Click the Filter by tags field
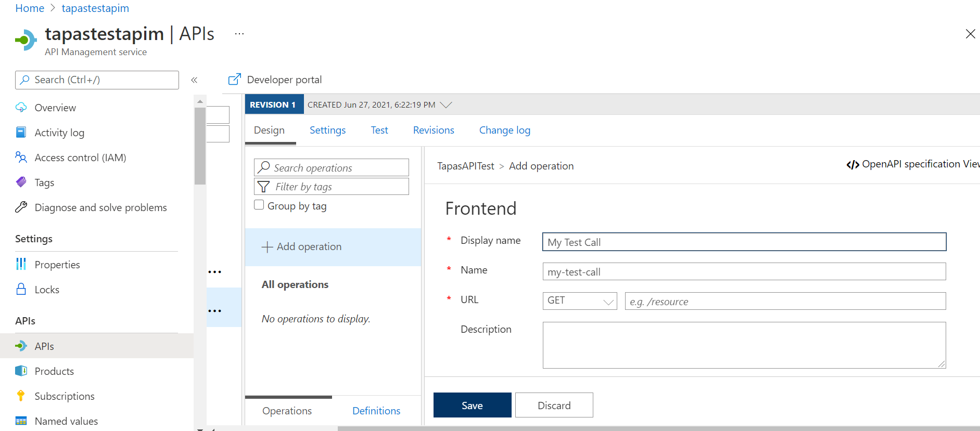 (332, 187)
